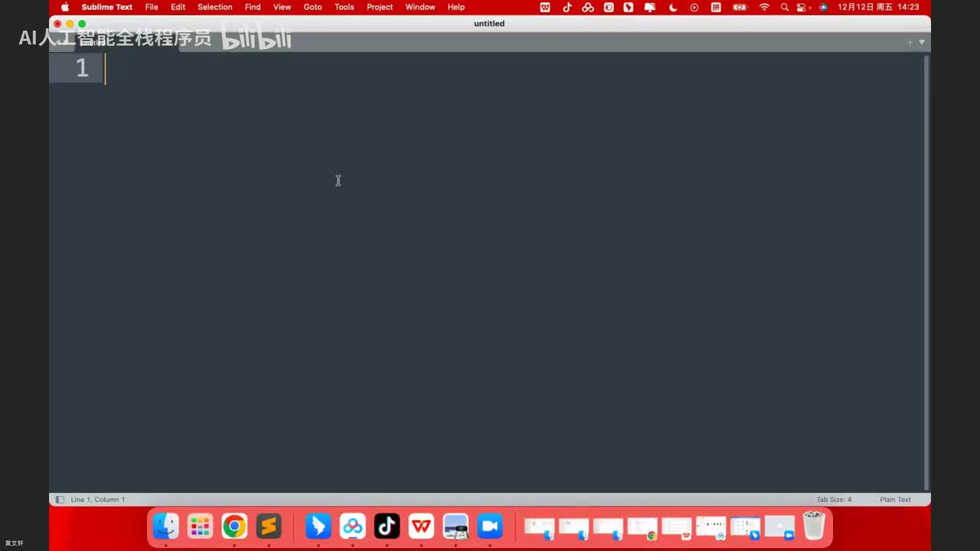
Task: Open Launchpad from the Dock
Action: [201, 527]
